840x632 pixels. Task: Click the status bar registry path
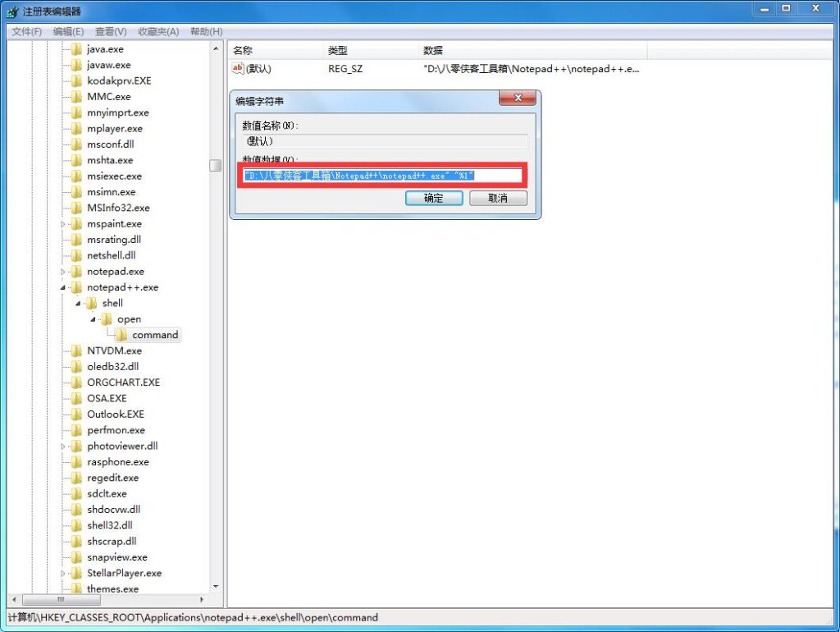[193, 617]
